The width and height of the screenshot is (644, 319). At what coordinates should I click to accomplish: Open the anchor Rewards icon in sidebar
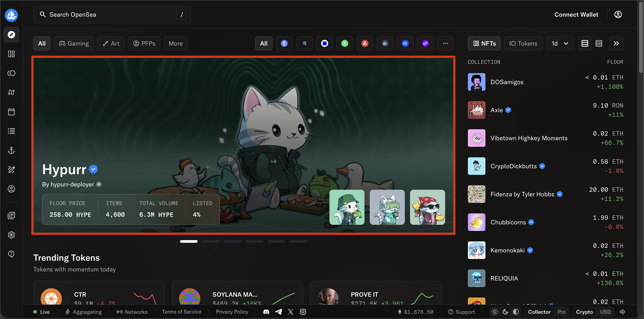point(11,150)
